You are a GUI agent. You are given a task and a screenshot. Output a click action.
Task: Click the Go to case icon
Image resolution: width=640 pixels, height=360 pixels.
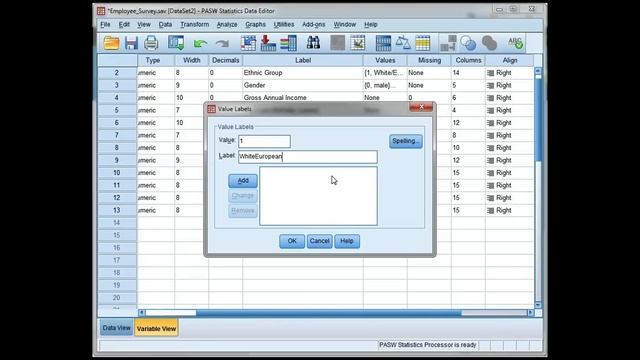(x=248, y=43)
